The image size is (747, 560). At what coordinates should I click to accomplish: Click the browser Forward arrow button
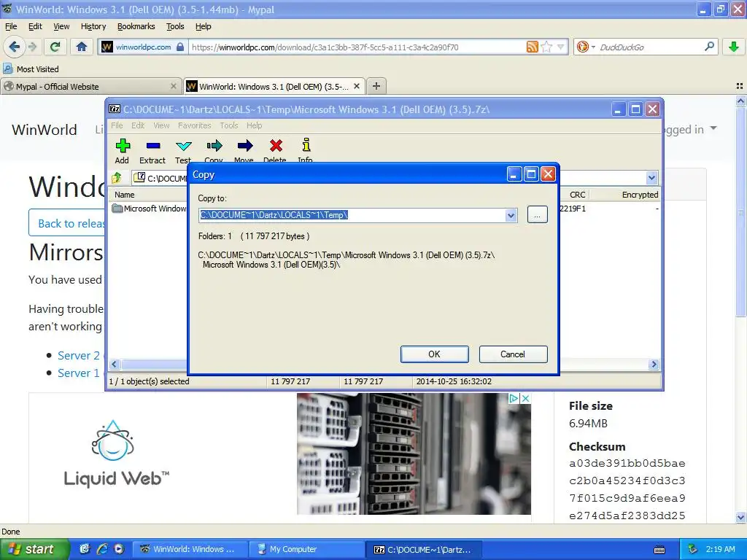(32, 47)
